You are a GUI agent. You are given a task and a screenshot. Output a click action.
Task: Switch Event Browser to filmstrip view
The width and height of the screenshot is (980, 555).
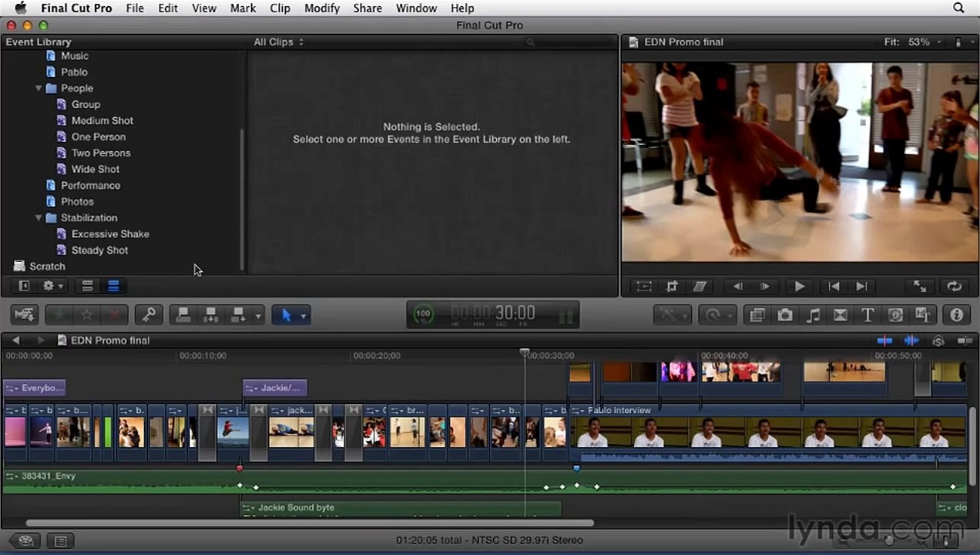[x=87, y=286]
